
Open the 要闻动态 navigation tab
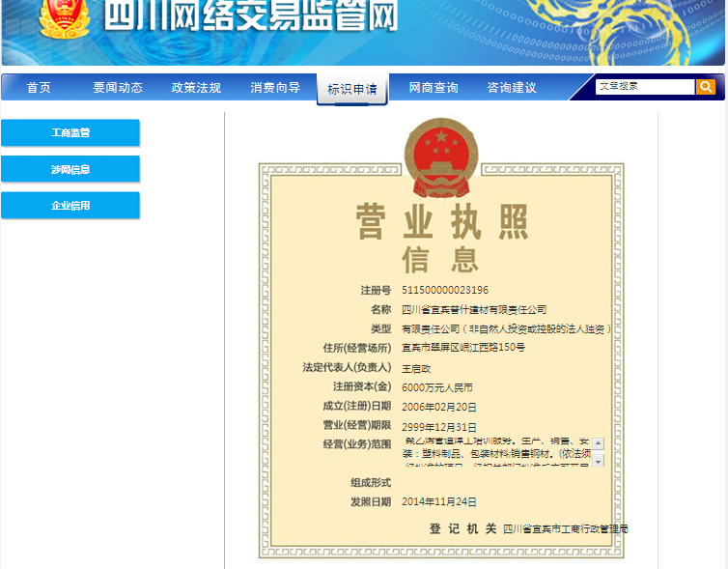click(118, 87)
